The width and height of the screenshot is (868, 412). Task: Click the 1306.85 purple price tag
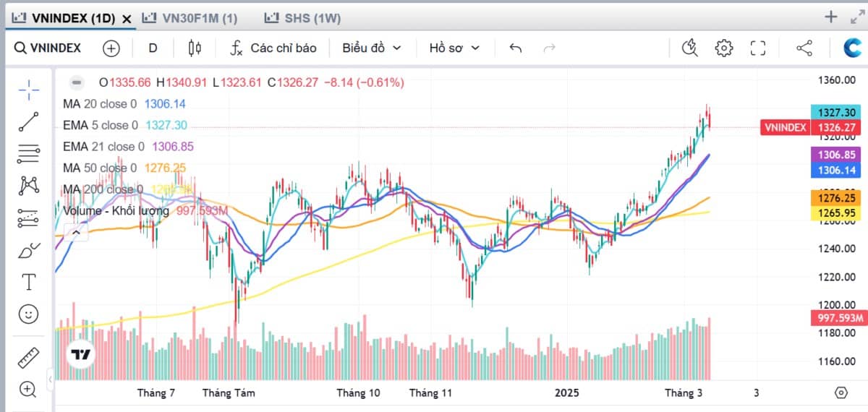838,155
